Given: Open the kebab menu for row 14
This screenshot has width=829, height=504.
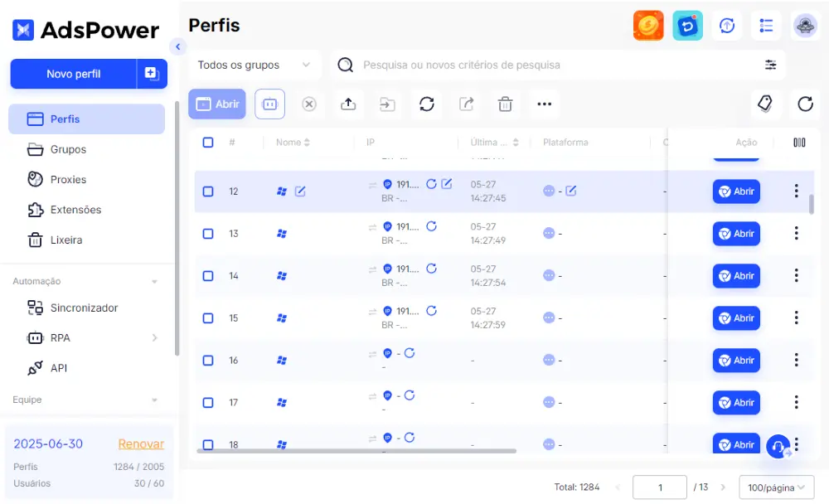Looking at the screenshot, I should click(796, 275).
